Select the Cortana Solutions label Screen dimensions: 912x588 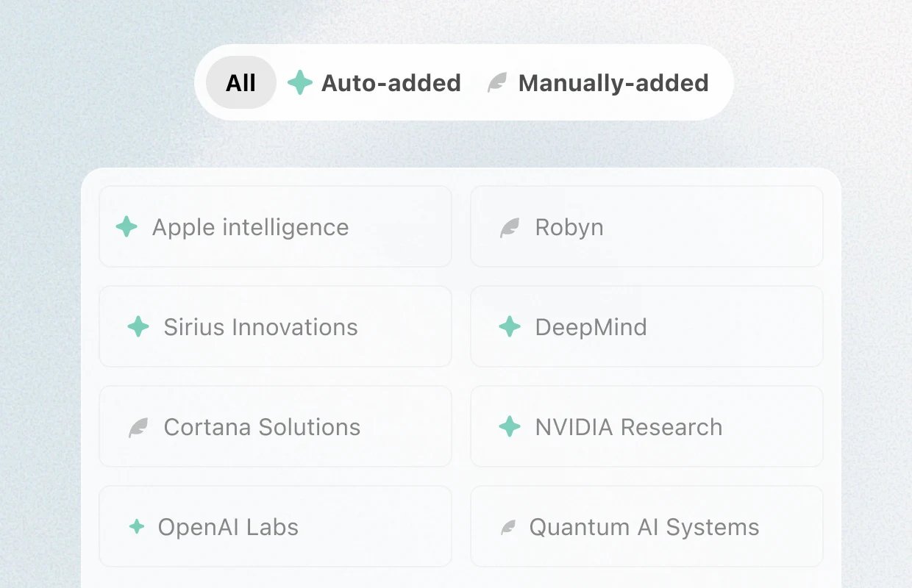262,427
